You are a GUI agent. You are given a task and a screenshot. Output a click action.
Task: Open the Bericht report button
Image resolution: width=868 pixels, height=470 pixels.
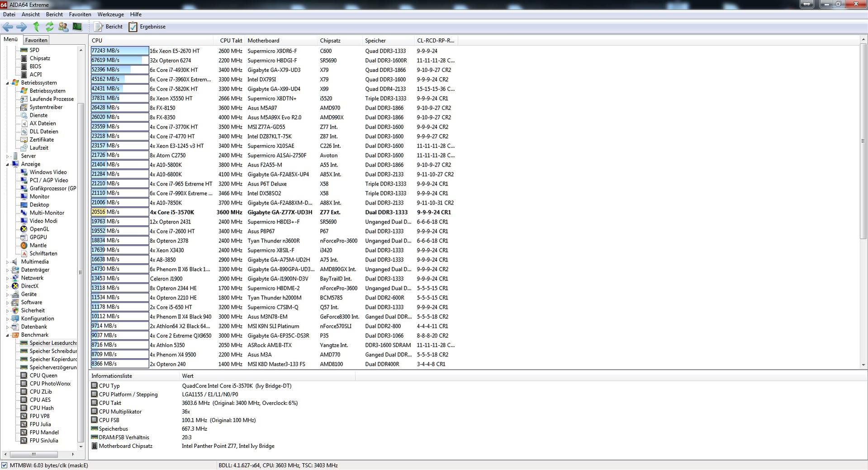[109, 27]
